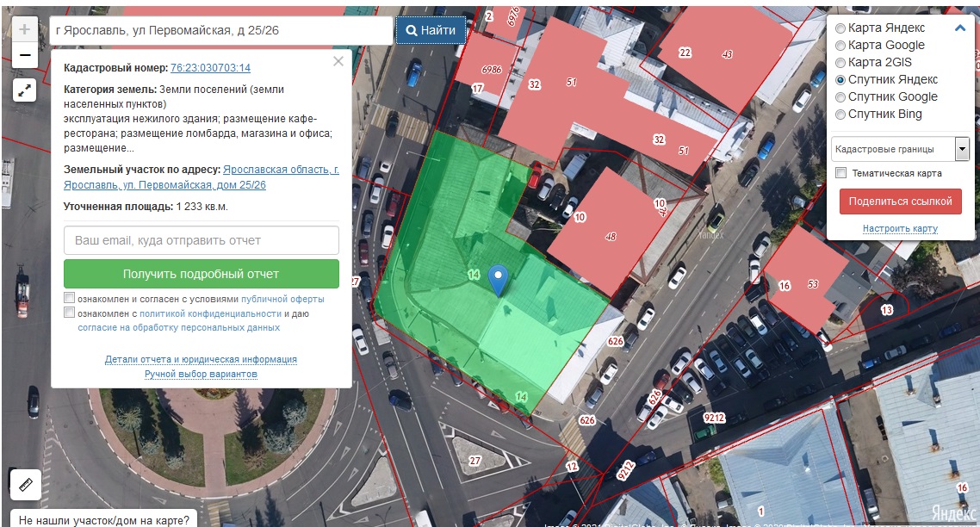Click parcel label 27 in the road triangle
Viewport: 980px width, 527px height.
pyautogui.click(x=475, y=461)
